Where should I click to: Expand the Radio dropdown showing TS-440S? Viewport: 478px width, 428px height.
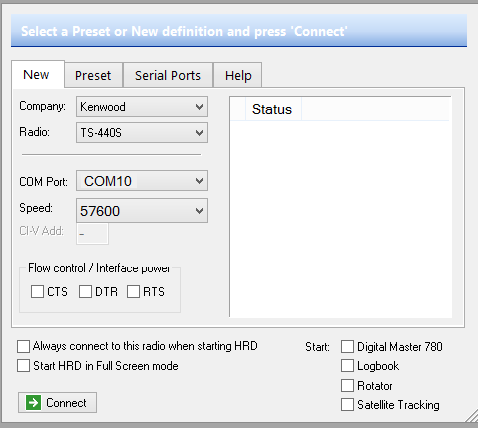coord(142,133)
